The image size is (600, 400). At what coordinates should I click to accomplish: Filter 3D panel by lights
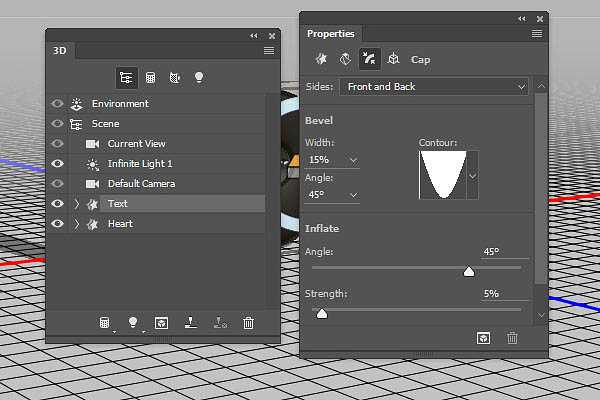click(199, 77)
